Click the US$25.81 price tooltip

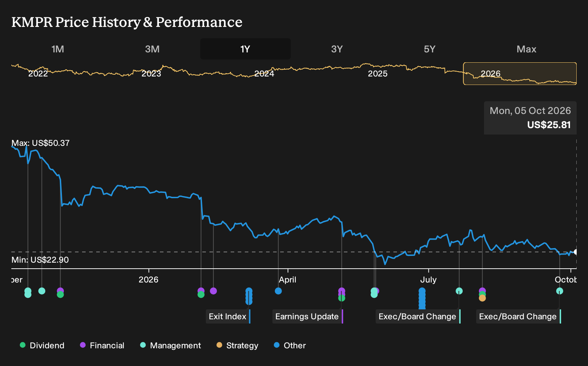pos(530,118)
